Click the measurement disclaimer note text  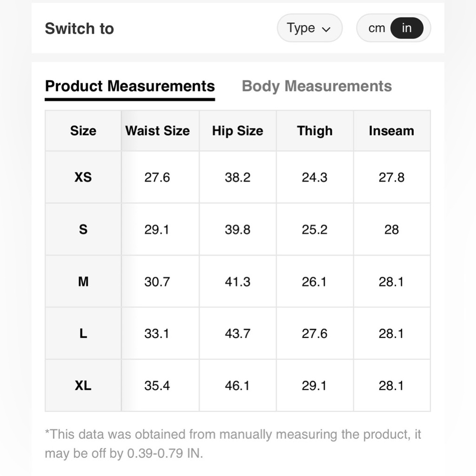(233, 444)
